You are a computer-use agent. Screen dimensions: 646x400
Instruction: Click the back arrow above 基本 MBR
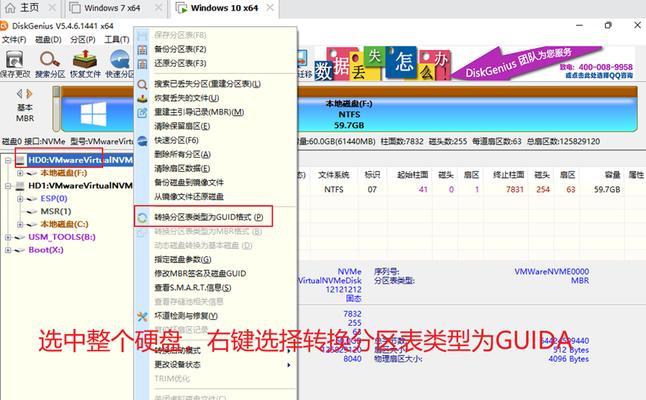point(19,94)
